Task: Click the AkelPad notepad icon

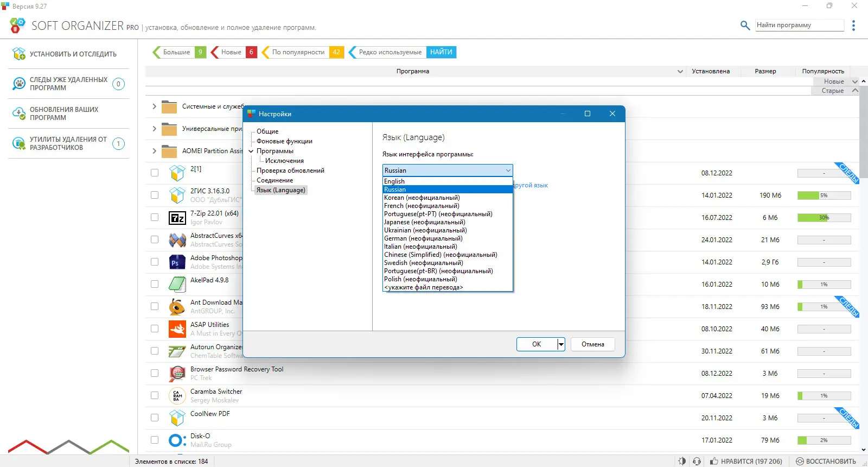Action: point(177,284)
